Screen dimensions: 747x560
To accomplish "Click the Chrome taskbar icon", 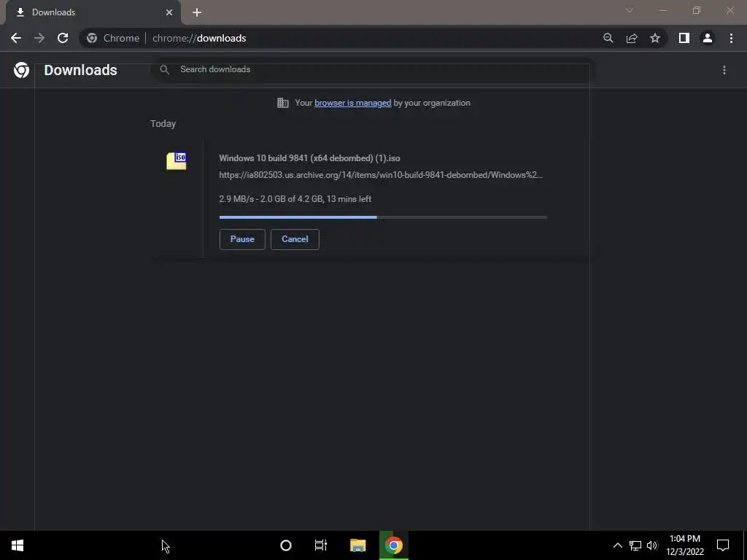I will tap(393, 545).
